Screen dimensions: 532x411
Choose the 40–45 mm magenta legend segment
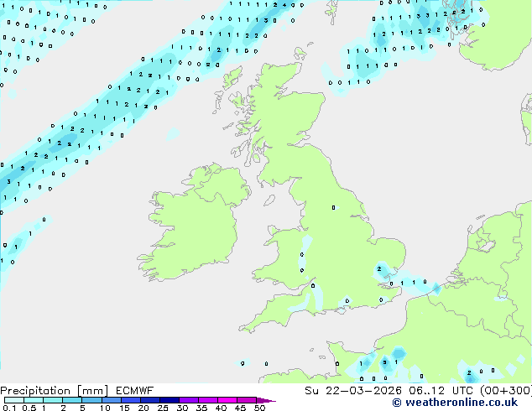pyautogui.click(x=227, y=400)
